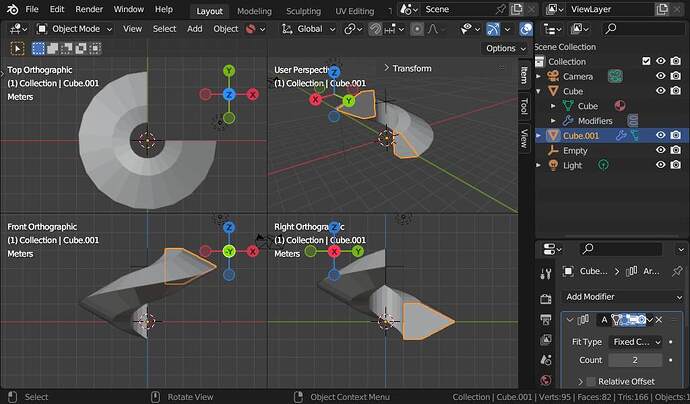Image resolution: width=690 pixels, height=404 pixels.
Task: Click the pin scene icon in top bar
Action: point(501,9)
